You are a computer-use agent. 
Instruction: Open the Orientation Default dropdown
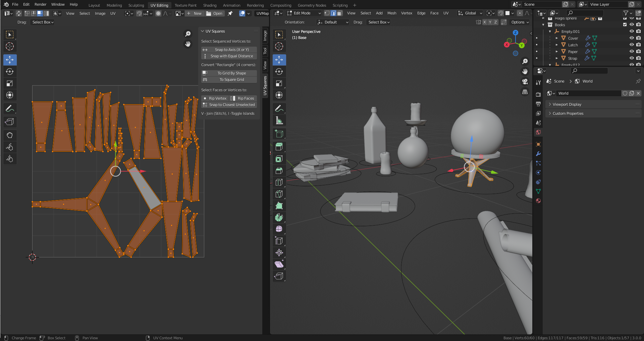[333, 22]
